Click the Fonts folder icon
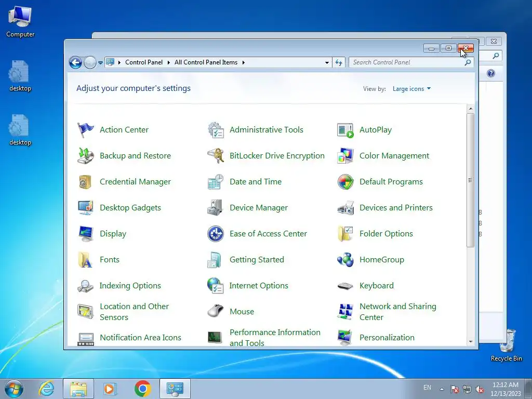This screenshot has height=399, width=532. (85, 260)
